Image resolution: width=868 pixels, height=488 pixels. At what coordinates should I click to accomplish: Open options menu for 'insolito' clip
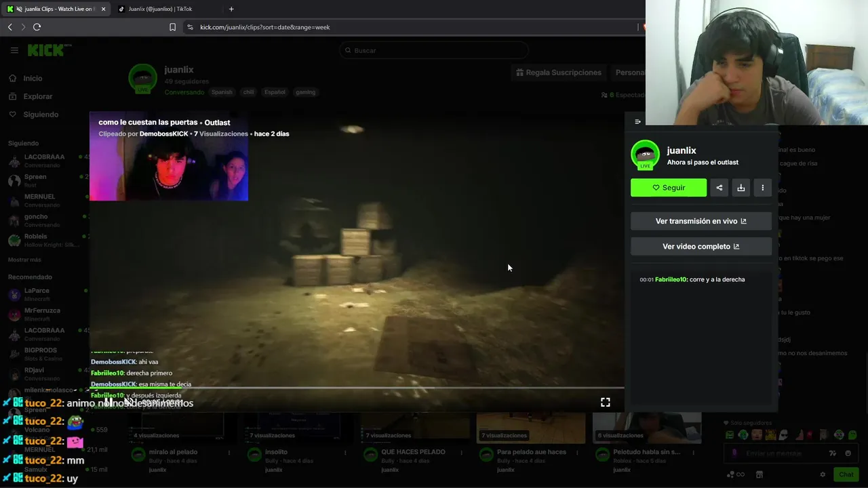pos(345,453)
